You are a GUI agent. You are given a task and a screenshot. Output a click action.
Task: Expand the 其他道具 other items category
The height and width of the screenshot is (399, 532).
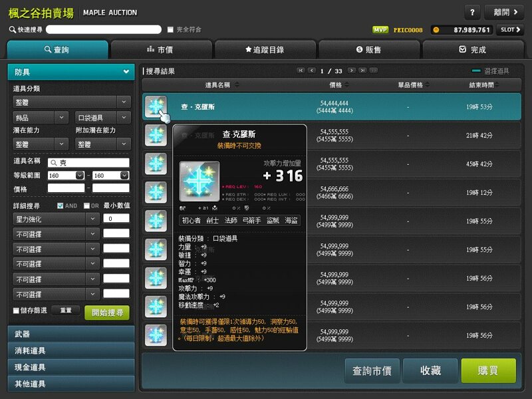tap(71, 384)
